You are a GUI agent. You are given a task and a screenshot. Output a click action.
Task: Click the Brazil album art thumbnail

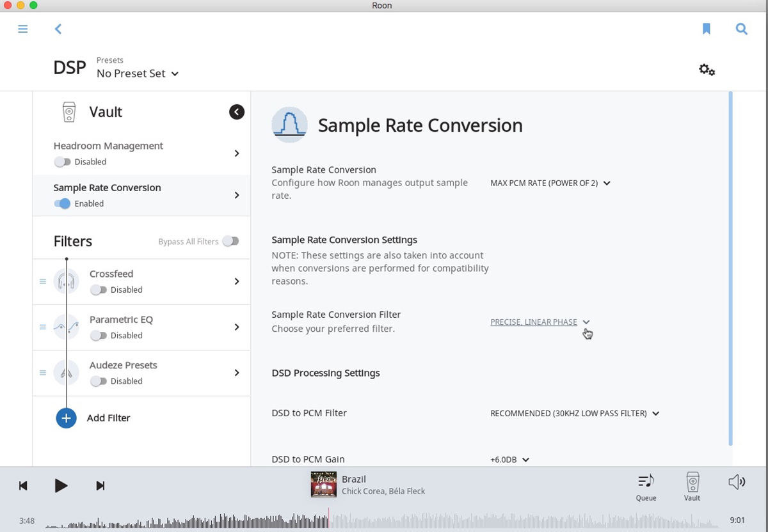coord(323,485)
